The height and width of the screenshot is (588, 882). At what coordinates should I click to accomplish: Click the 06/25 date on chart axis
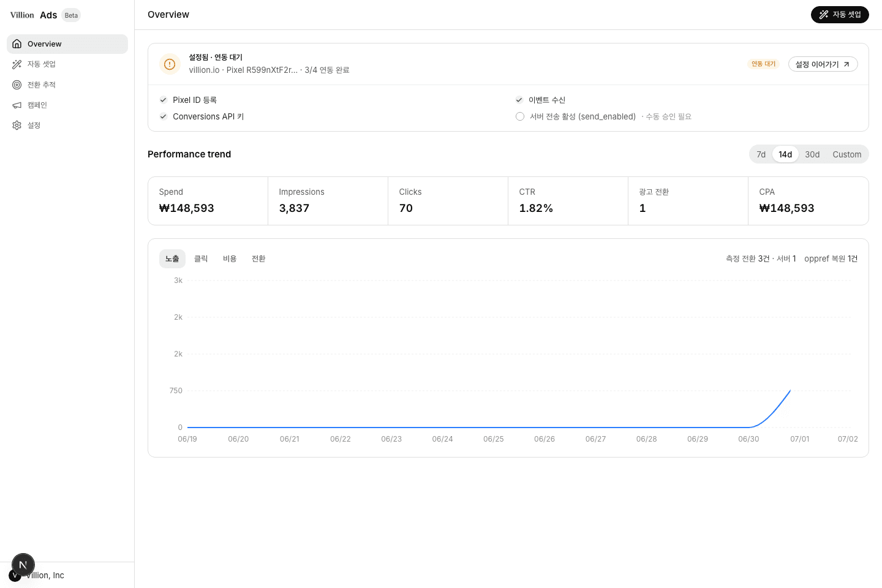[493, 439]
